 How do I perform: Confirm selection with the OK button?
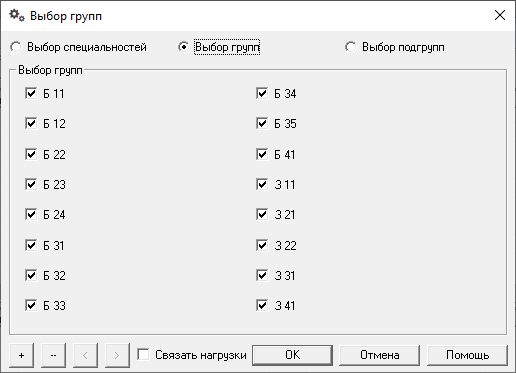(x=292, y=355)
